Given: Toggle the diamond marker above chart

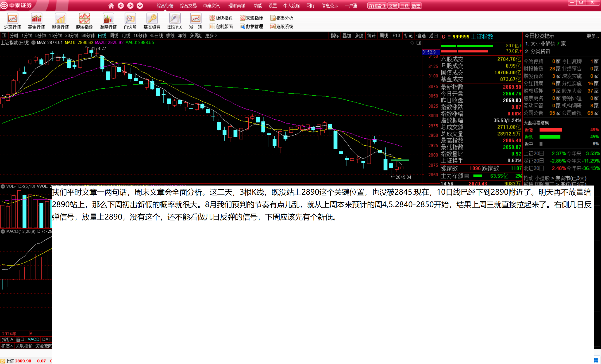Looking at the screenshot, I should pos(412,43).
